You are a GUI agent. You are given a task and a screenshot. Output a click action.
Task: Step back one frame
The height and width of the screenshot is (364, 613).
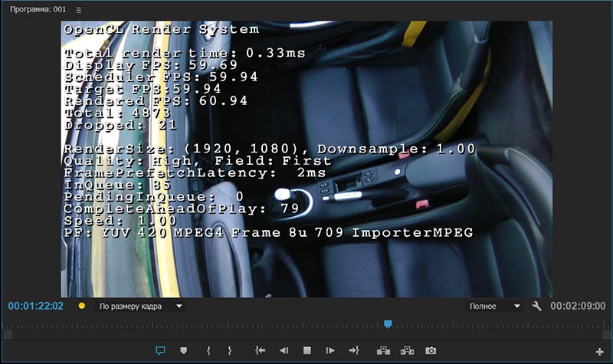[x=284, y=351]
